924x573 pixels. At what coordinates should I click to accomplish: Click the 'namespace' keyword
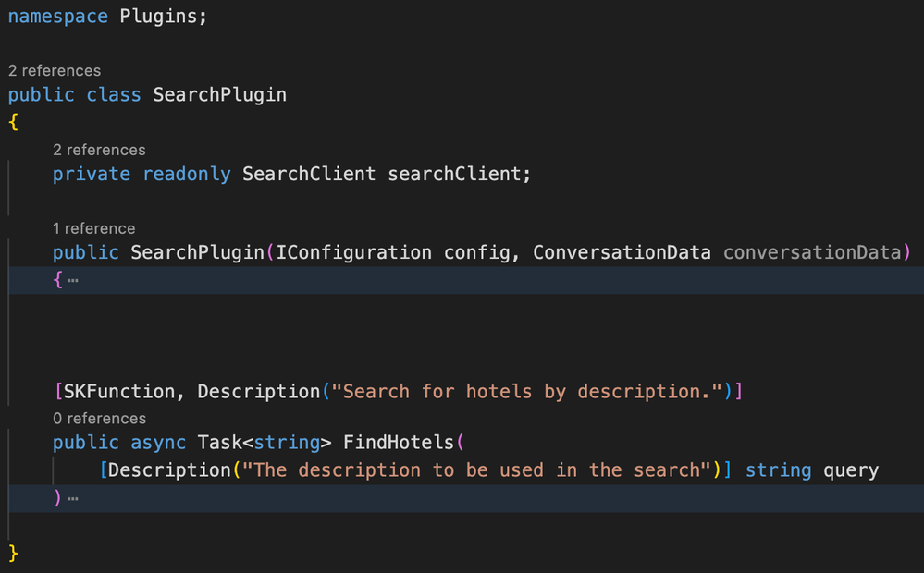(57, 16)
